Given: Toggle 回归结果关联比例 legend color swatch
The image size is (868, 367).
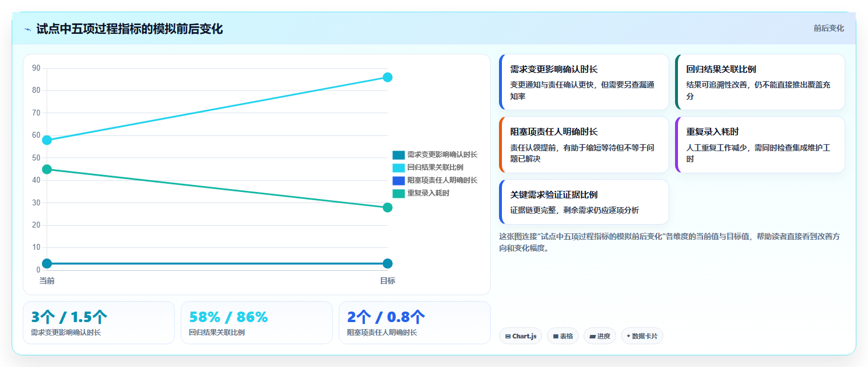Looking at the screenshot, I should (399, 167).
